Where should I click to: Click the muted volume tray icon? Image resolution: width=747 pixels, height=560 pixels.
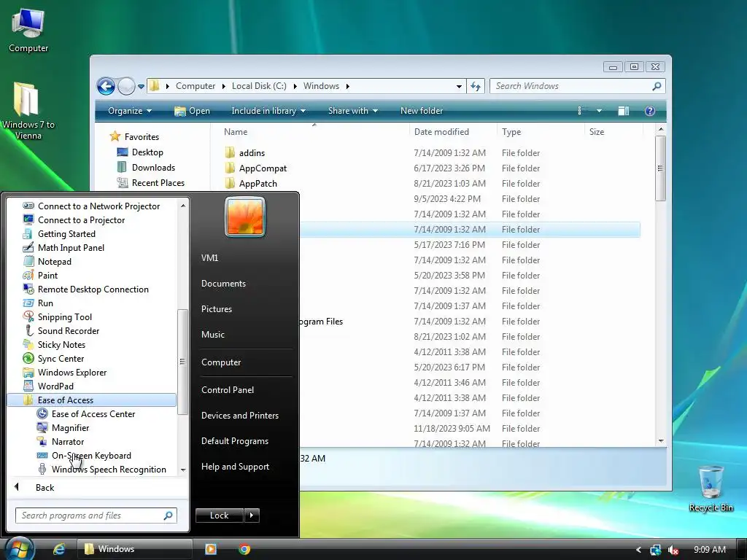673,550
